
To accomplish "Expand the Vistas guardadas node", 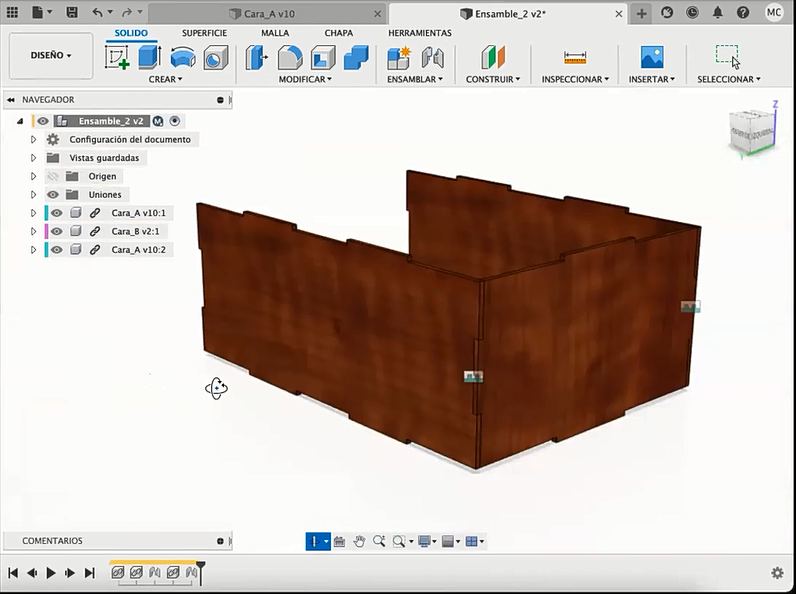I will point(34,158).
